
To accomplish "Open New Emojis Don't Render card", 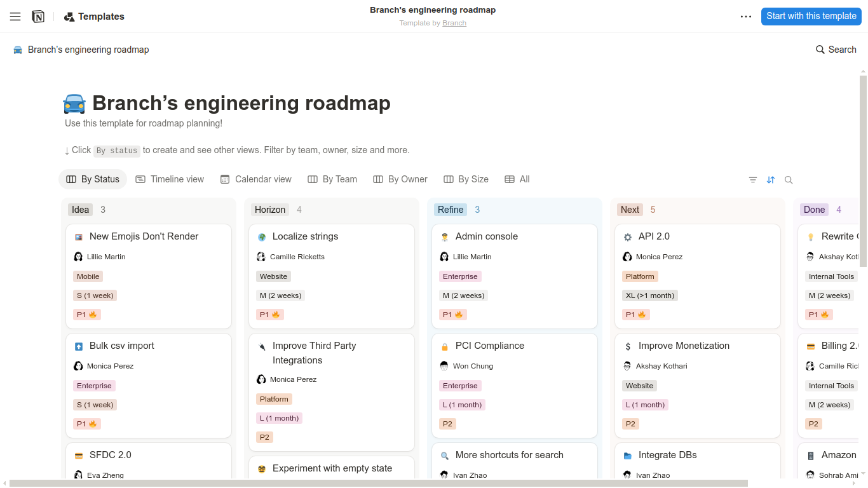I will 149,276.
